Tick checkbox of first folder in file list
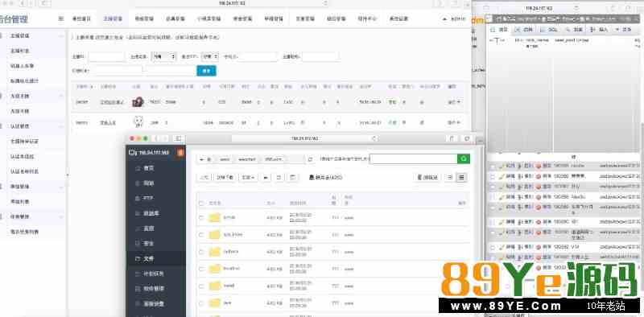Viewport: 644px width, 317px height. 200,217
